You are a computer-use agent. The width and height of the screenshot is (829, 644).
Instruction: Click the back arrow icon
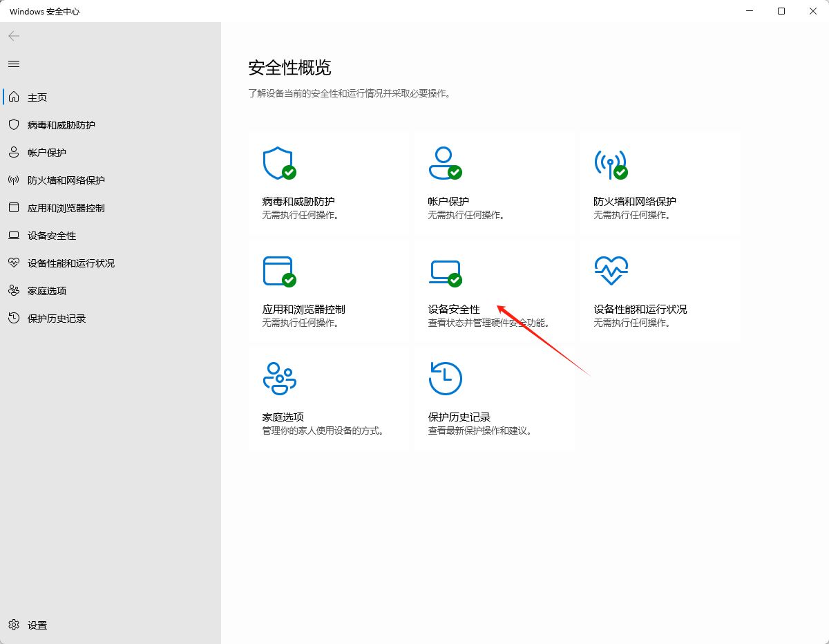[14, 36]
